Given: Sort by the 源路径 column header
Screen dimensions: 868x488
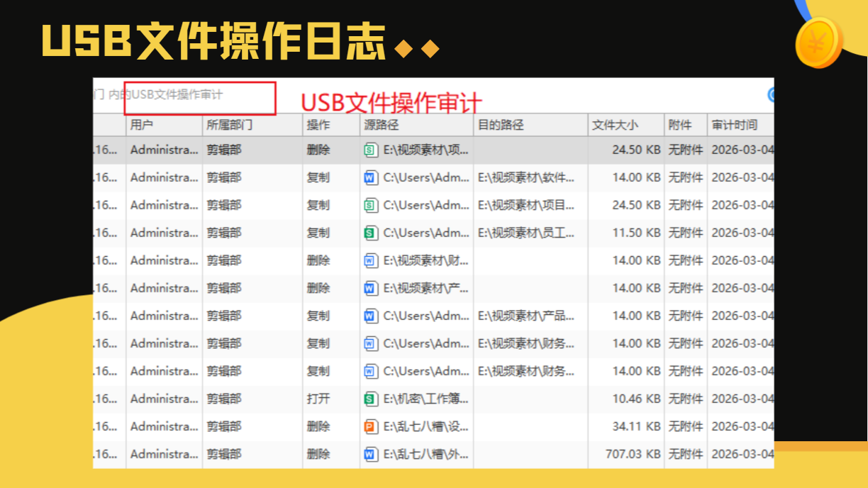Looking at the screenshot, I should click(417, 125).
